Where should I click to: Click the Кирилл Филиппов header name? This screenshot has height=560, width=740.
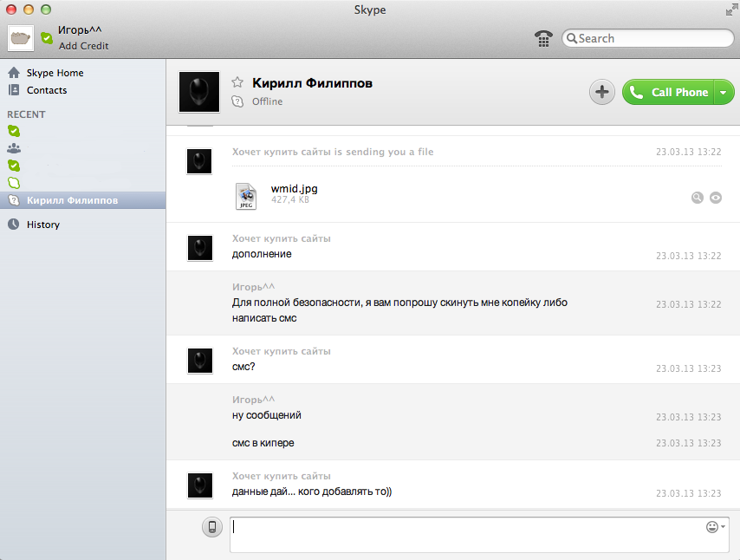click(x=313, y=83)
